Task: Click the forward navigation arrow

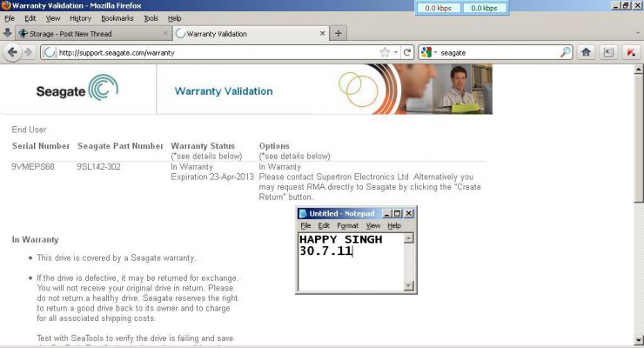Action: pos(28,52)
